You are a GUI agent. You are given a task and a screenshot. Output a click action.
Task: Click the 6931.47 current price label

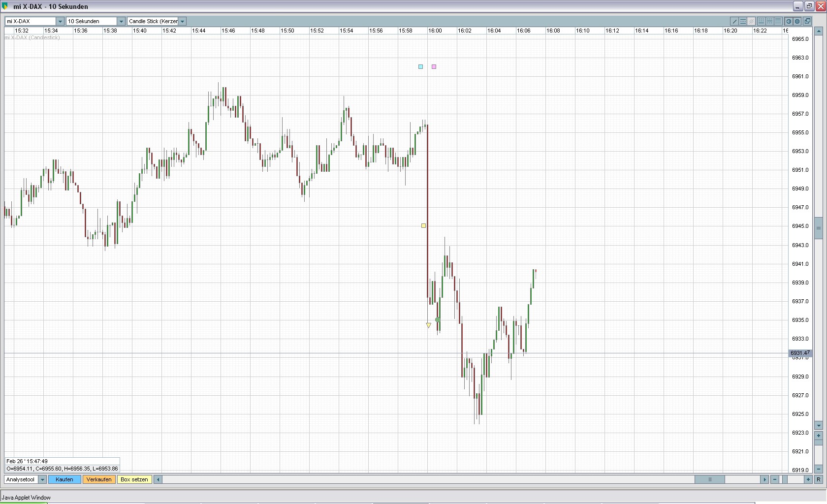(800, 353)
